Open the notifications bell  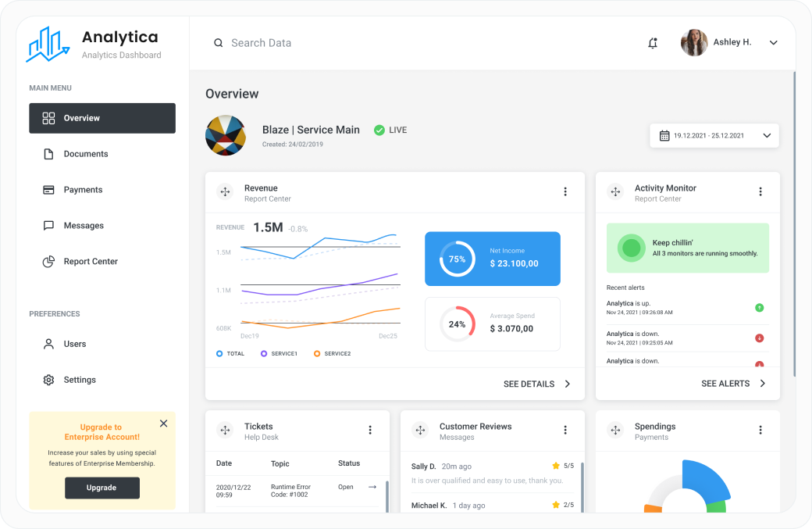coord(653,43)
